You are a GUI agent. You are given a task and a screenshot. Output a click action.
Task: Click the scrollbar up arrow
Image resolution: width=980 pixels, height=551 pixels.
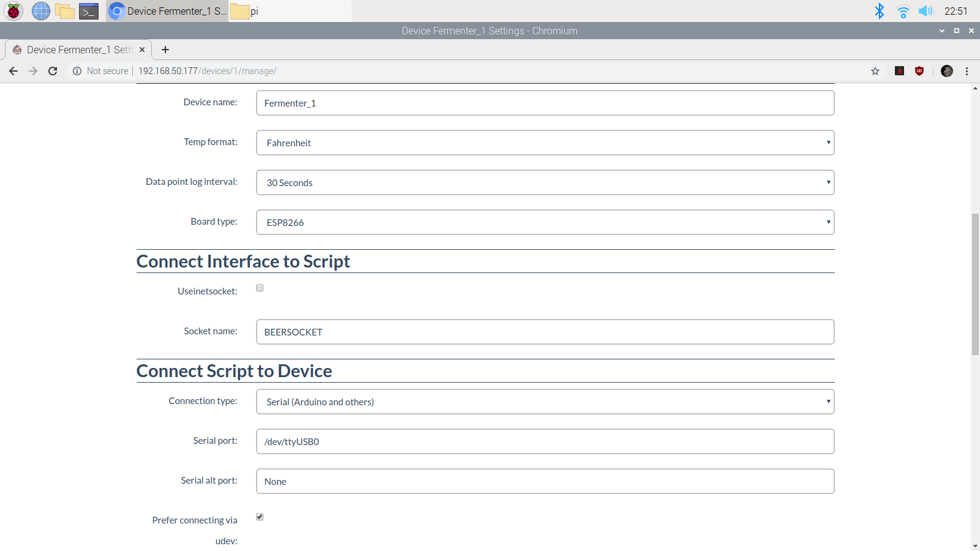(975, 88)
